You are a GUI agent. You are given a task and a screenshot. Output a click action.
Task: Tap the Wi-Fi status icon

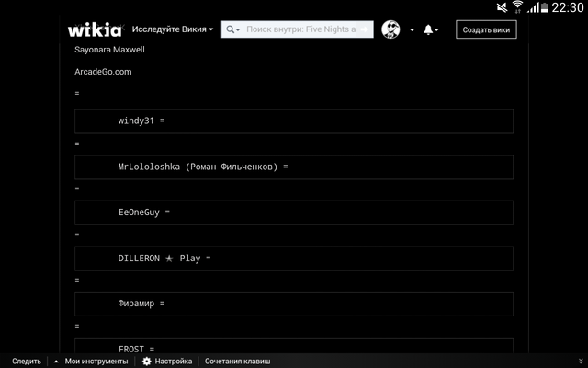(x=517, y=7)
